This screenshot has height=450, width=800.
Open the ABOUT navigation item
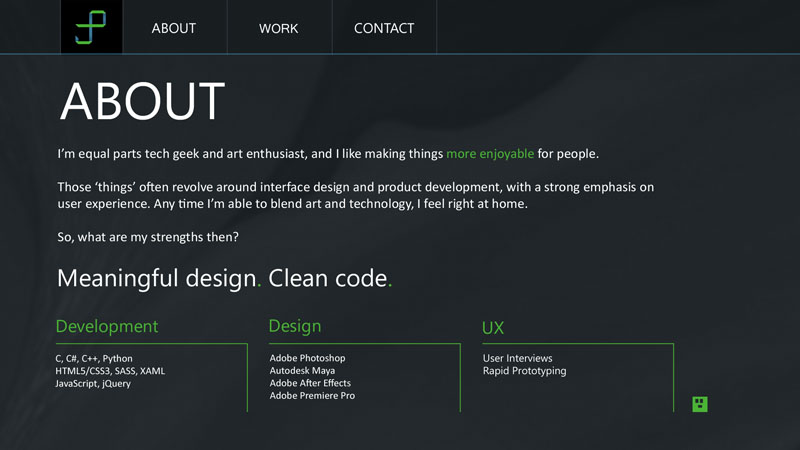174,28
